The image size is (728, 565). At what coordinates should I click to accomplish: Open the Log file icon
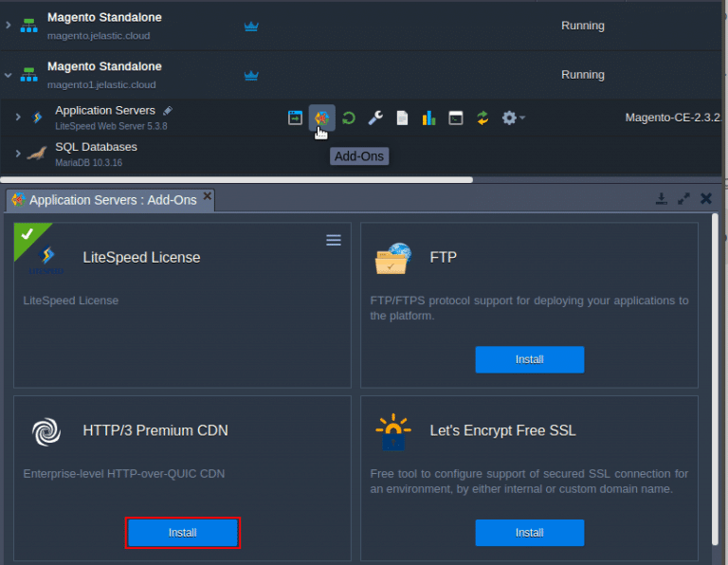[x=402, y=118]
